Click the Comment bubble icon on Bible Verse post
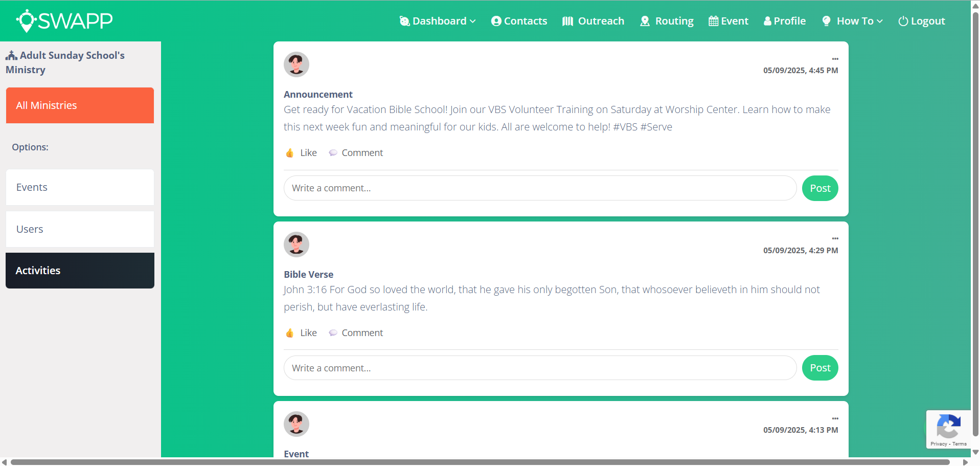This screenshot has height=466, width=980. coord(333,333)
